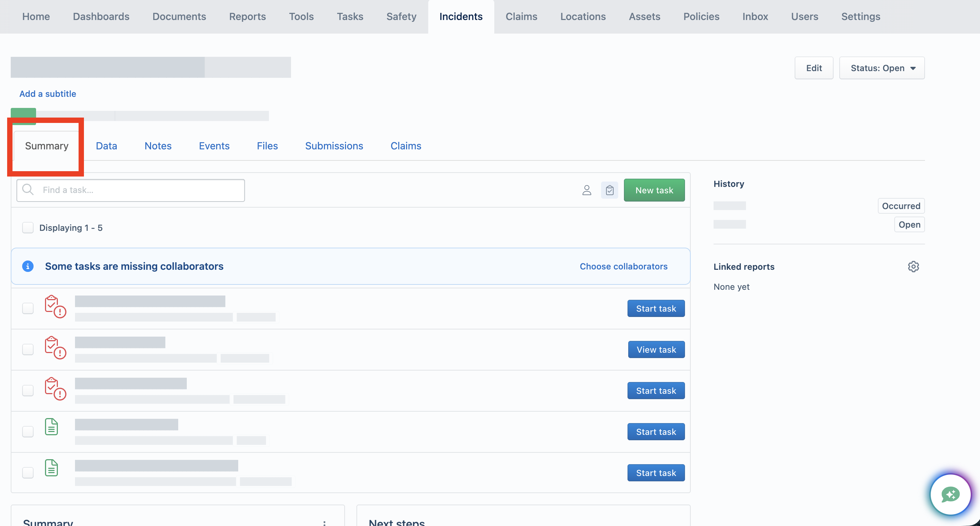Open the Status: Open dropdown
Image resolution: width=980 pixels, height=526 pixels.
pos(882,68)
